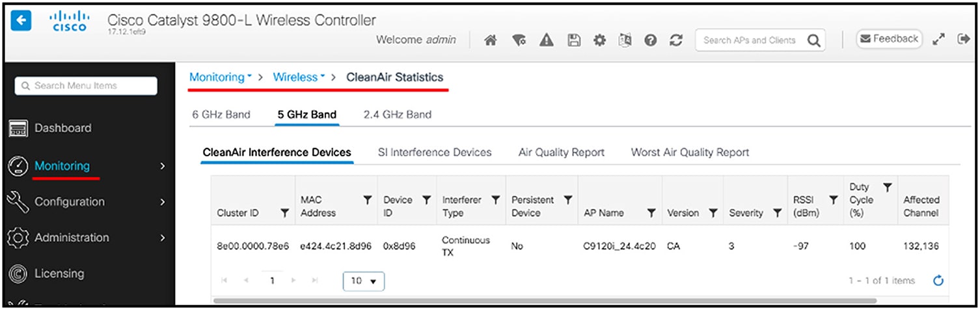
Task: Click Device ID value 0x8d96
Action: pyautogui.click(x=400, y=247)
